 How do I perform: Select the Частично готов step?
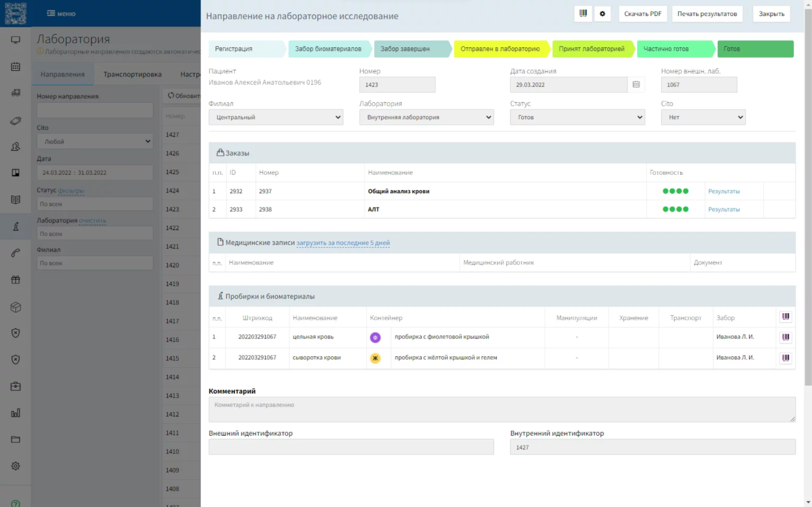[675, 49]
